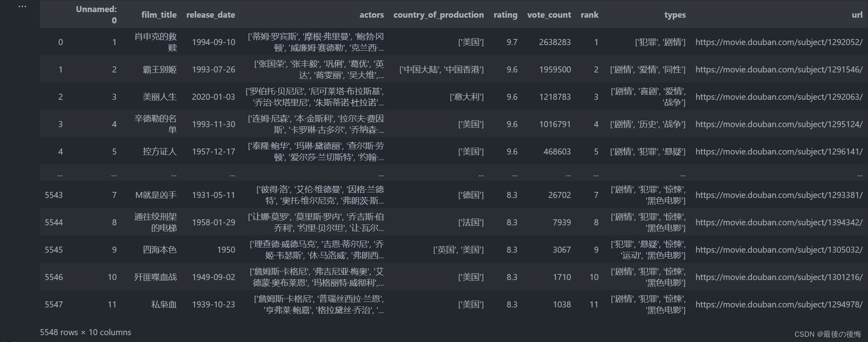The image size is (868, 342).
Task: Select vote count 468603
Action: point(557,152)
